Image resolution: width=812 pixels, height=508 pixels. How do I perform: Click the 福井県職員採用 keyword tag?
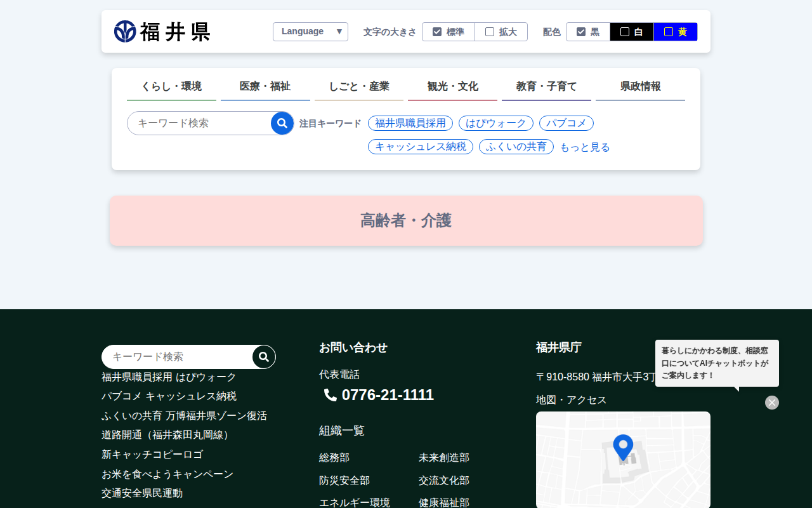point(410,123)
